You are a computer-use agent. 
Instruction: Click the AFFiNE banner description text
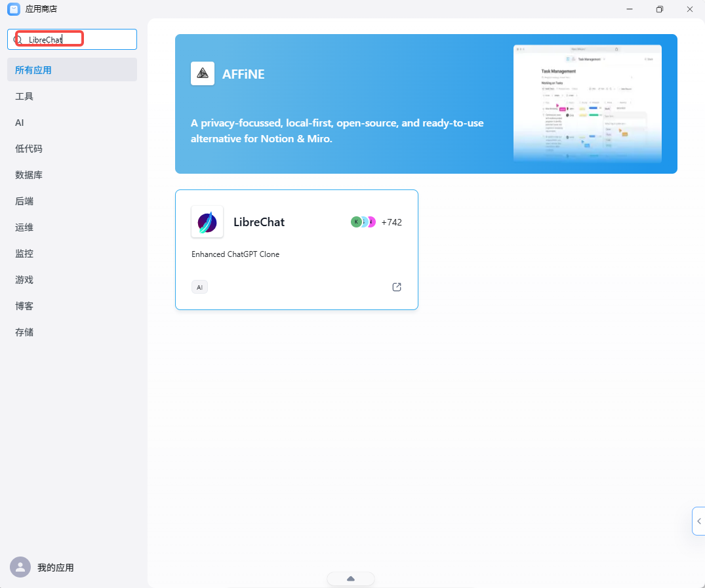pos(337,131)
